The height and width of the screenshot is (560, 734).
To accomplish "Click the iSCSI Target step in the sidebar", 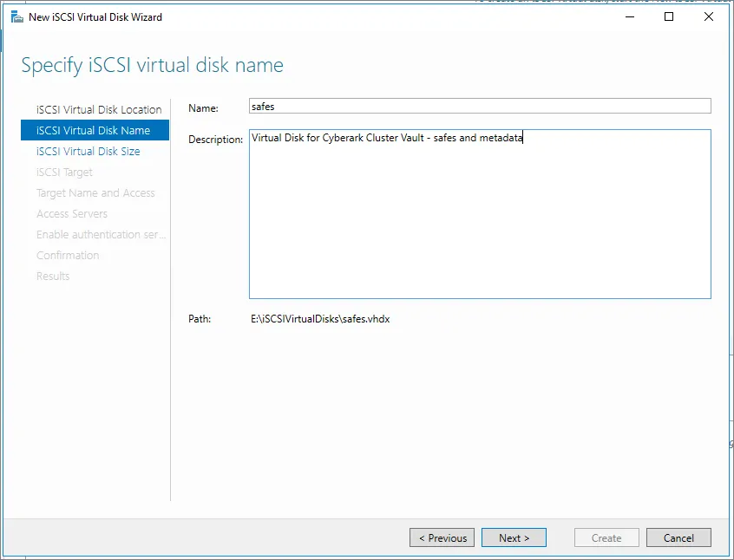I will [64, 173].
